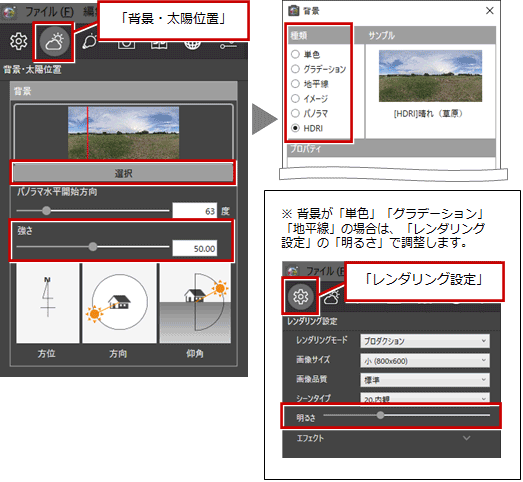Select the パノラマ radio option
This screenshot has width=523, height=482.
pos(295,113)
